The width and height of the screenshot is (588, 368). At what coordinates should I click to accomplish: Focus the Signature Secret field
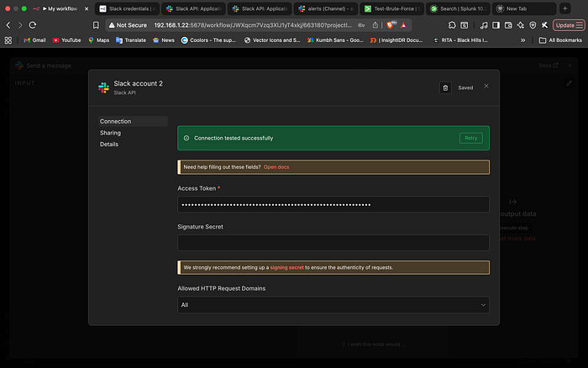(333, 243)
